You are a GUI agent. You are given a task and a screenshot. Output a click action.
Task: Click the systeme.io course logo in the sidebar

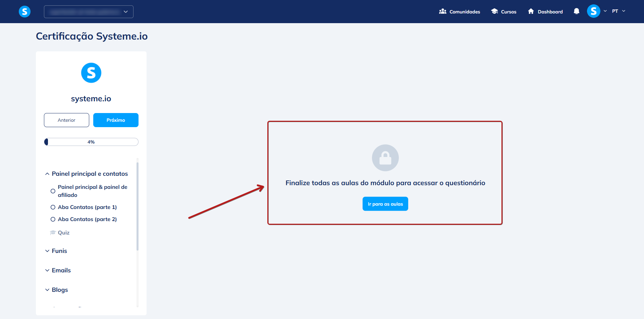click(91, 73)
